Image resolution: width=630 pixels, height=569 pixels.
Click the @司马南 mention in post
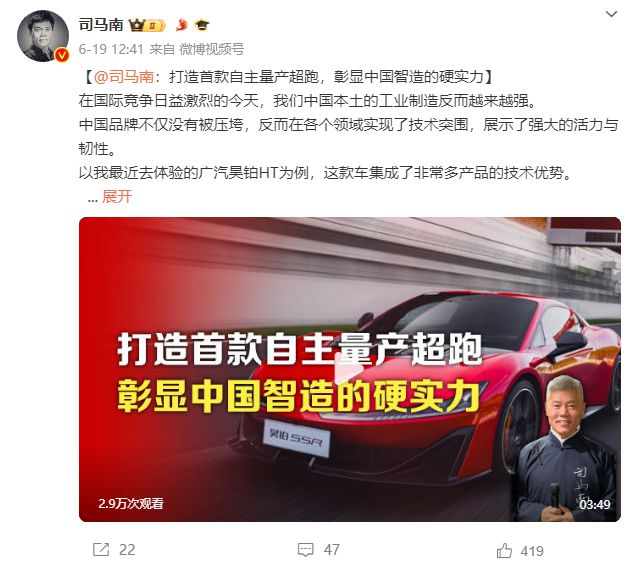(x=124, y=77)
